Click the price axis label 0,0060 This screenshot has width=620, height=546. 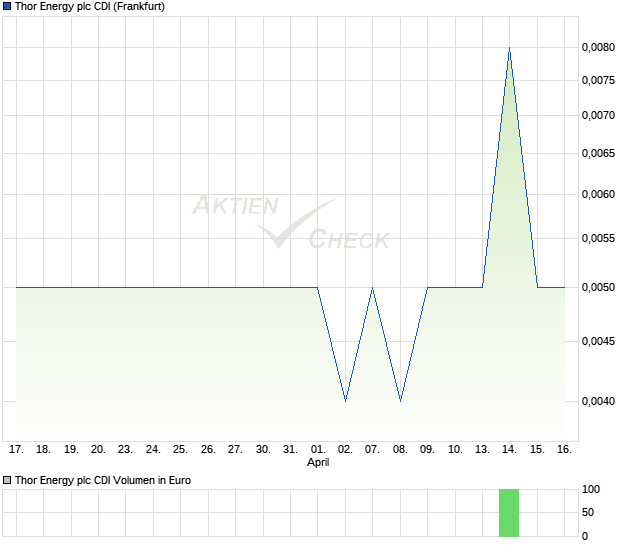(x=598, y=194)
